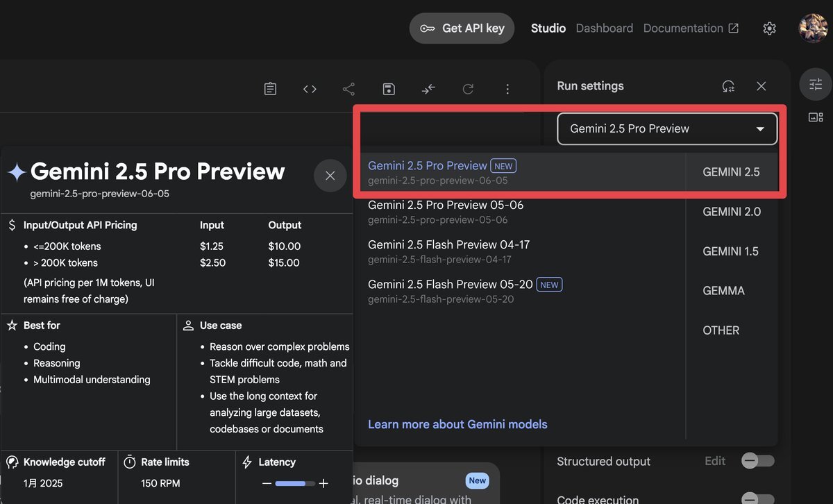Click the Knowledge cutoff icon
Screen dimensions: 833x504
click(12, 462)
